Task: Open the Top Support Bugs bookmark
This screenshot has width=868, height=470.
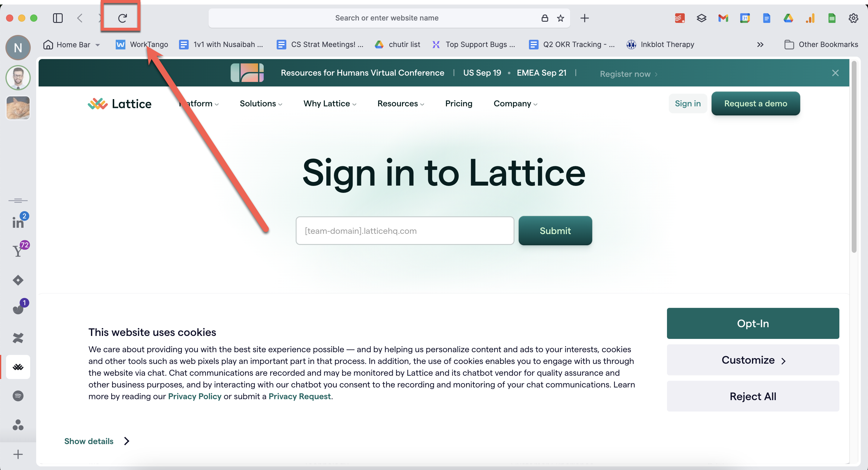Action: click(473, 45)
